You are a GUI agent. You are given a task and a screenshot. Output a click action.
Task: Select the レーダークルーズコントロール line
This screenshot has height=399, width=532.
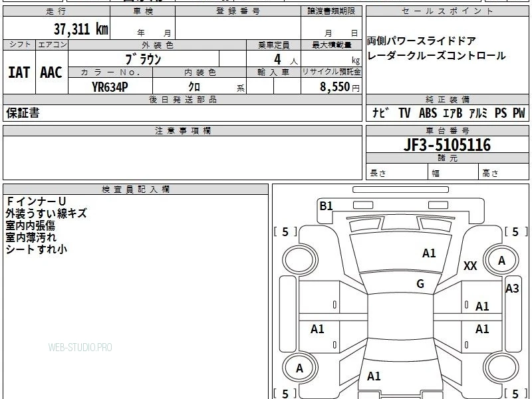click(436, 56)
